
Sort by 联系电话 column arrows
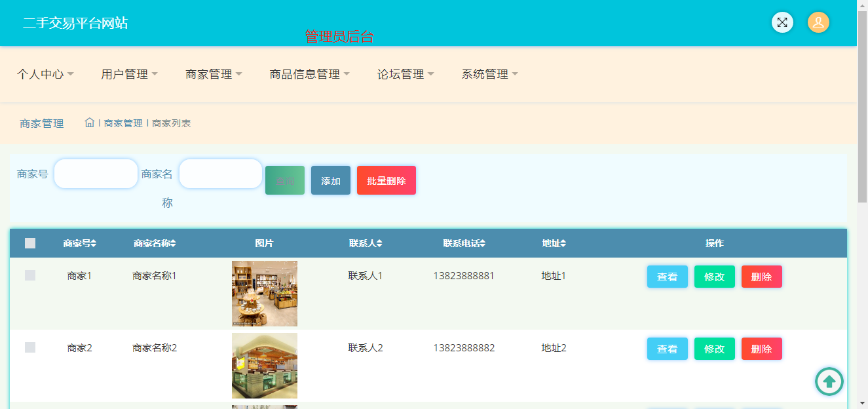[x=483, y=244]
